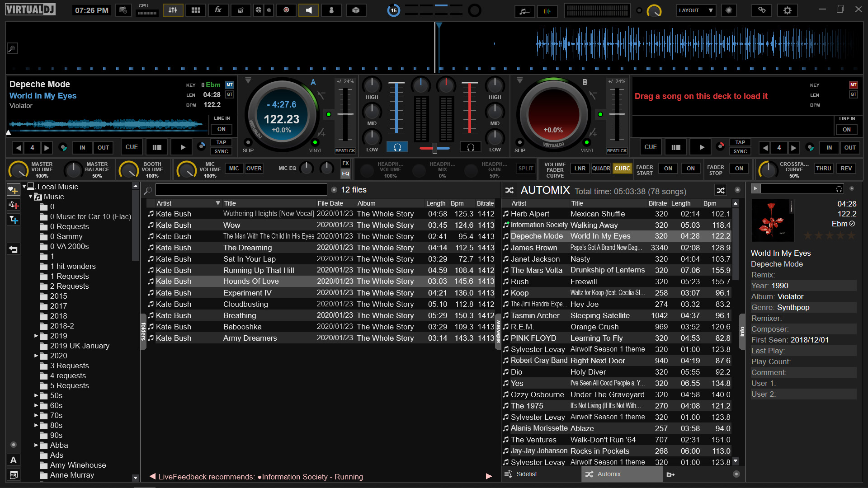Click the back arrow icon in left sidebar

coord(13,249)
